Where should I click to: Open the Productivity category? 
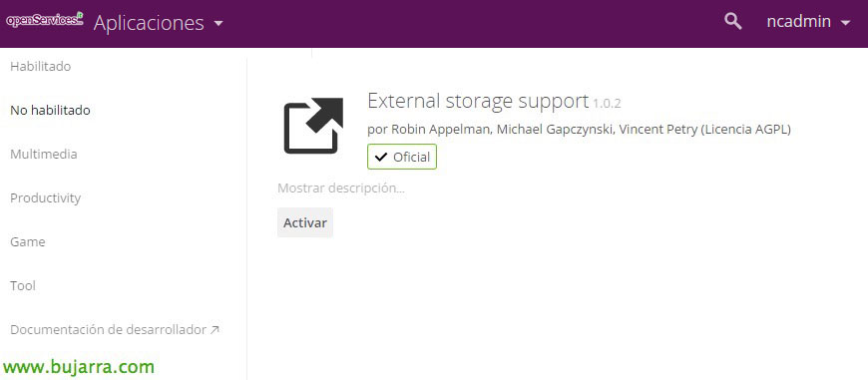(45, 198)
